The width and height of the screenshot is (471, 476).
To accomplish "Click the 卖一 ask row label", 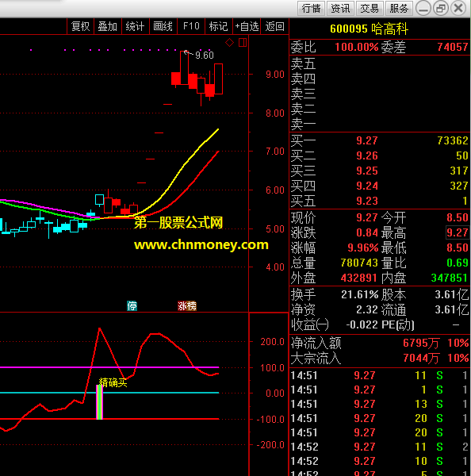I will pos(303,125).
